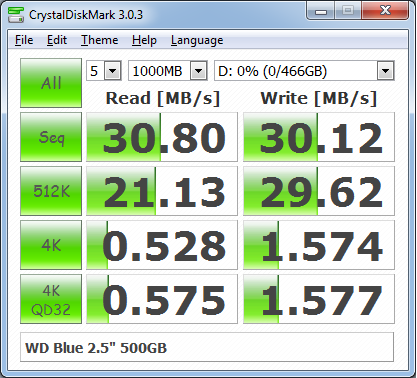Viewport: 417px width, 378px height.
Task: Click the 4K write value 1.574
Action: [x=319, y=245]
